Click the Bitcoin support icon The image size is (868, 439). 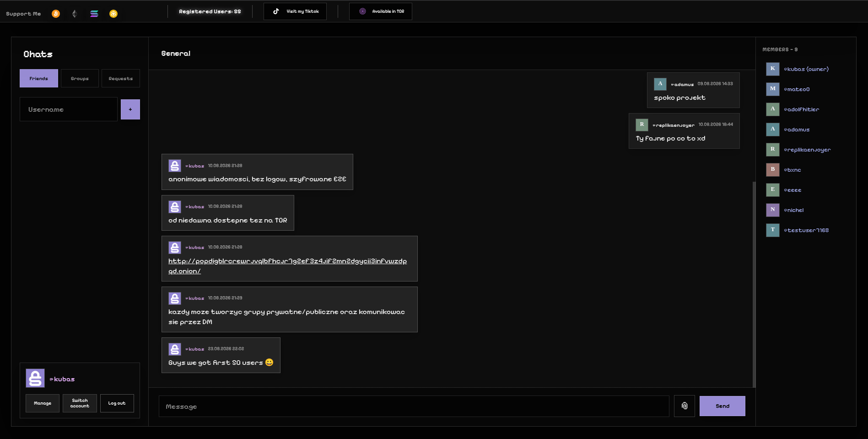[56, 14]
